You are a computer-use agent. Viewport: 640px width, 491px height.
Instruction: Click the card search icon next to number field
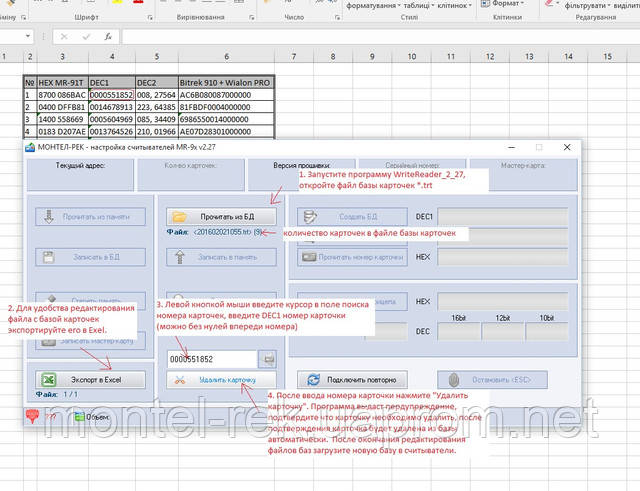click(268, 359)
